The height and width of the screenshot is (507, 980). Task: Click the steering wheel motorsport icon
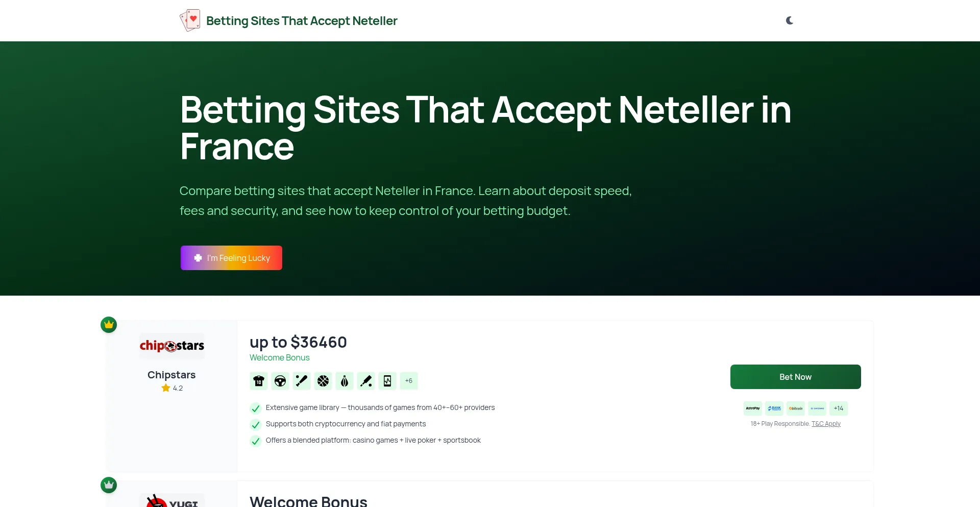[280, 380]
